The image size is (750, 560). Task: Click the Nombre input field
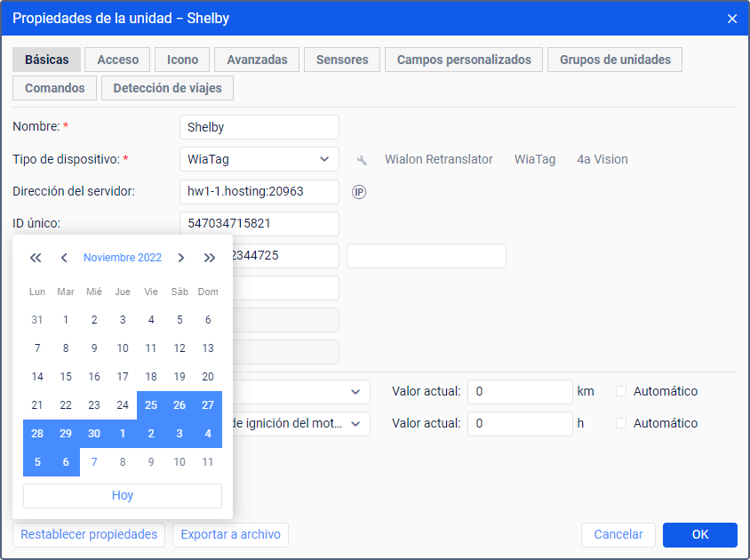click(259, 127)
